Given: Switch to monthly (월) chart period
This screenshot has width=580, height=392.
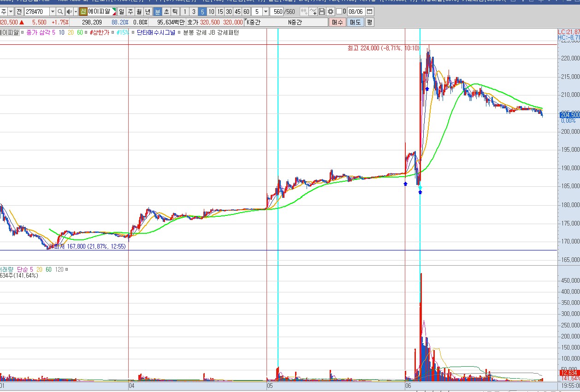Looking at the screenshot, I should click(x=139, y=12).
